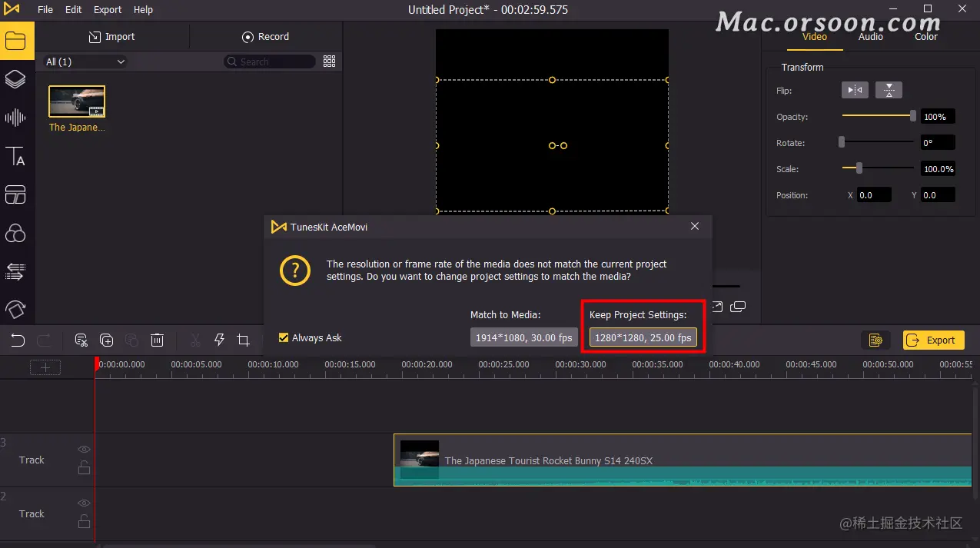Click the scissors cut icon
The width and height of the screenshot is (980, 548).
[195, 340]
